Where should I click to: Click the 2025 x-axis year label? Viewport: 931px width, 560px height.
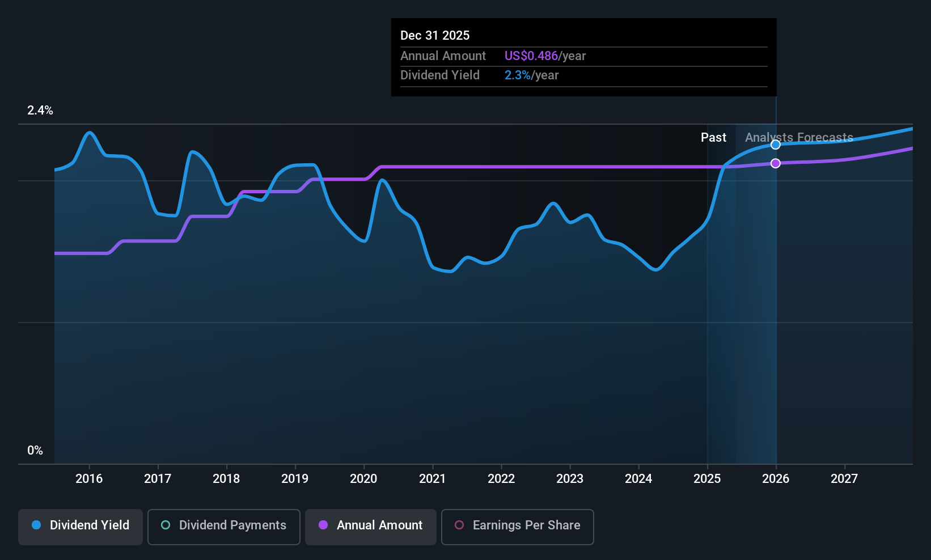pyautogui.click(x=707, y=478)
